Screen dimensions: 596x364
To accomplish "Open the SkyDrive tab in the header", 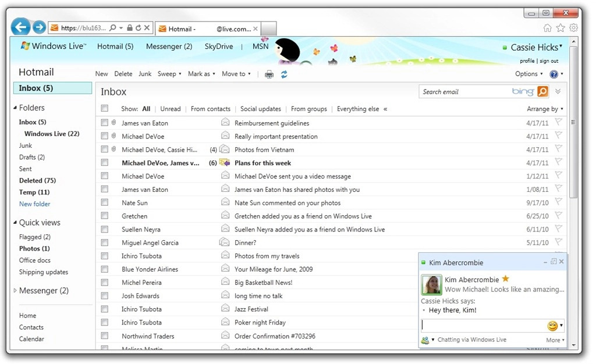I will point(219,47).
